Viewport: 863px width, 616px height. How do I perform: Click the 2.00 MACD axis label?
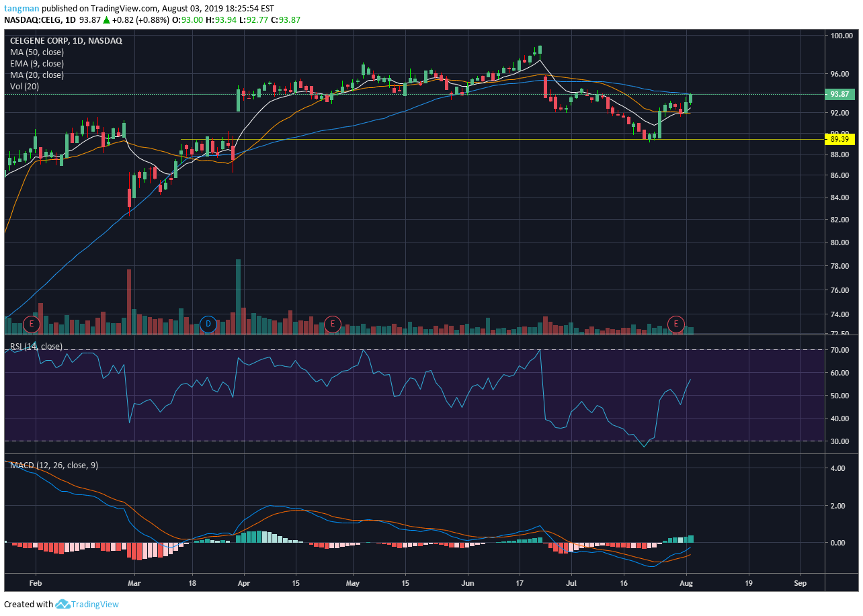pyautogui.click(x=837, y=506)
